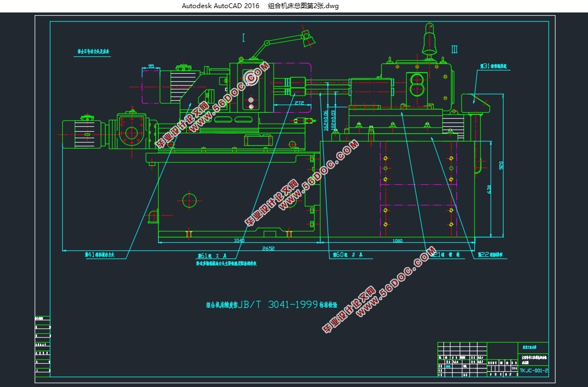The height and width of the screenshot is (387, 588).
Task: Click the drawing number TKJC-001-2
Action: [x=533, y=370]
